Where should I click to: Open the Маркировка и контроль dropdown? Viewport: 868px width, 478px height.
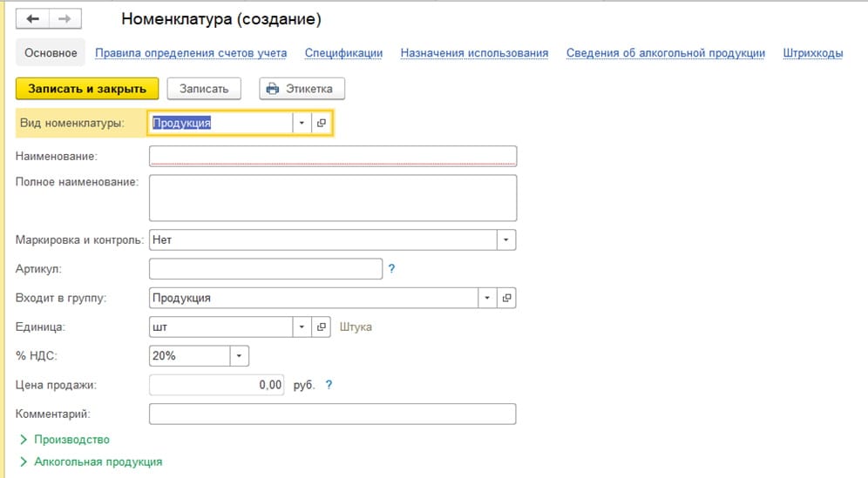click(506, 240)
